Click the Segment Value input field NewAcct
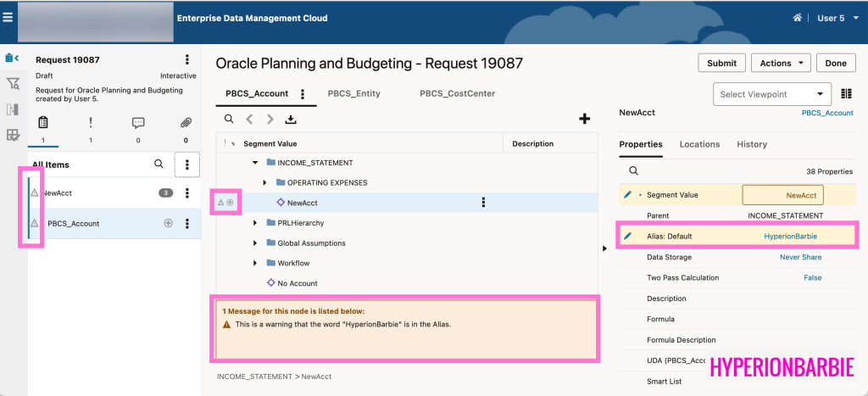 [x=782, y=195]
